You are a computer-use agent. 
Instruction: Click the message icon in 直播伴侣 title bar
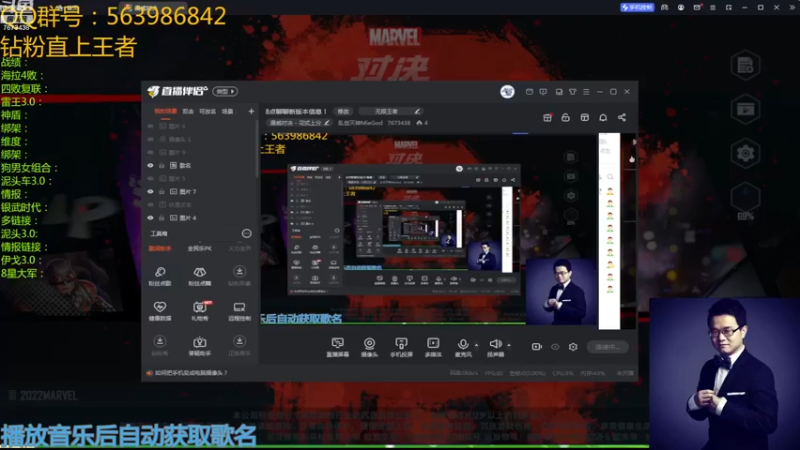click(543, 92)
